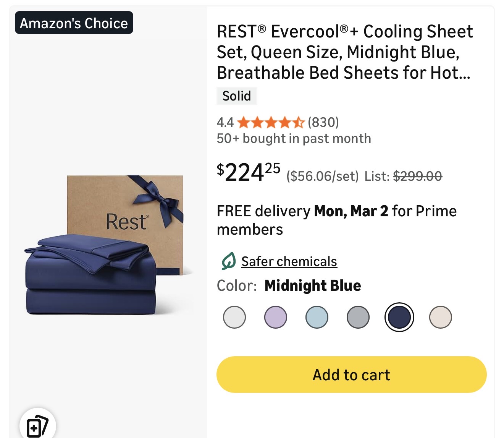Click the $224.25 price

[x=249, y=172]
